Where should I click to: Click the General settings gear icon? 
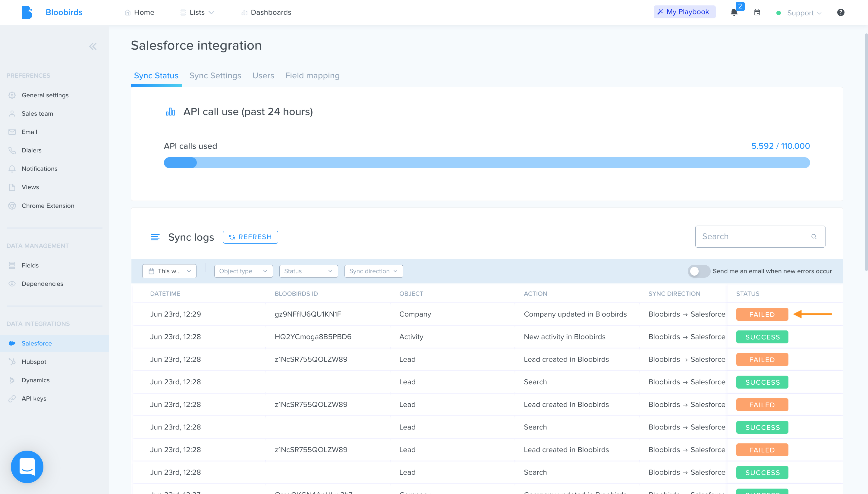tap(12, 95)
